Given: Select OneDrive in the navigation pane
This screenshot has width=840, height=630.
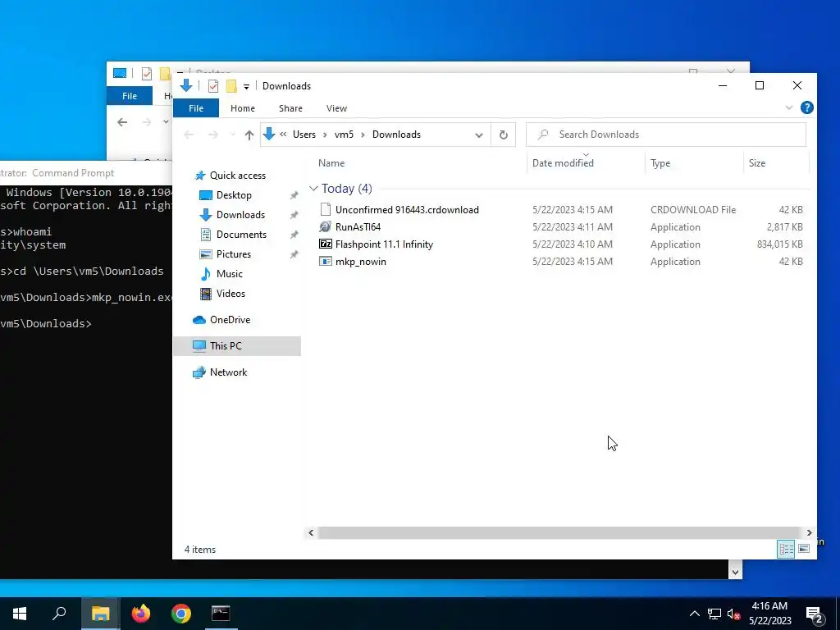Looking at the screenshot, I should tap(230, 320).
